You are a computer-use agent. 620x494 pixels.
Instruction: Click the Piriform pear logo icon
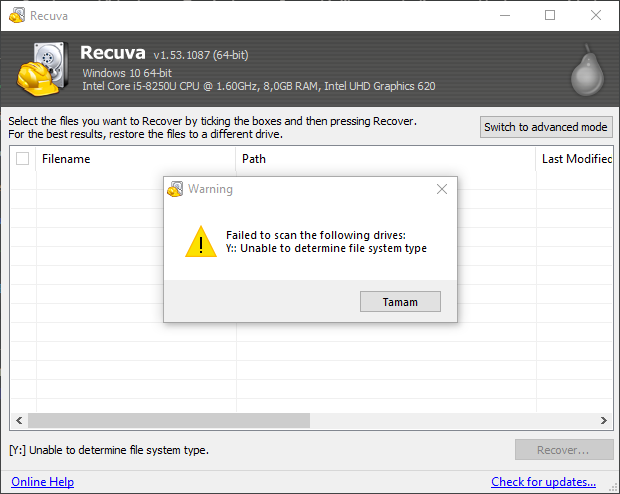coord(589,72)
